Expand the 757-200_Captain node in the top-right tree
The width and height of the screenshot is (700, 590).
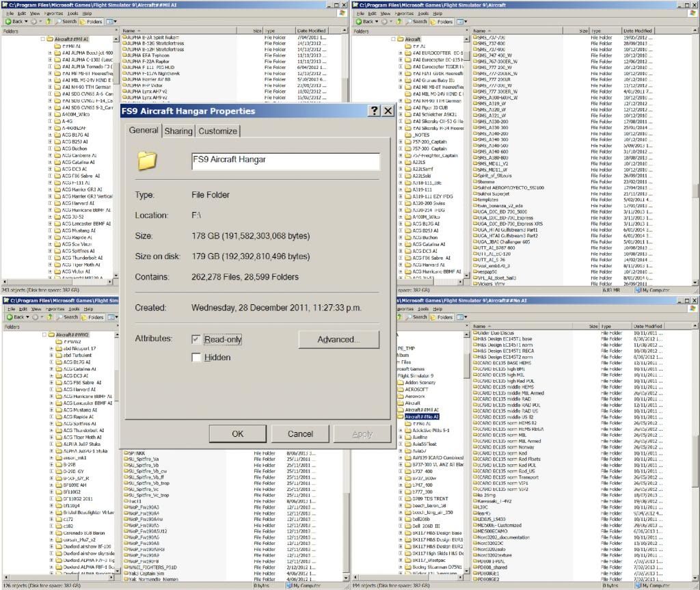click(401, 142)
